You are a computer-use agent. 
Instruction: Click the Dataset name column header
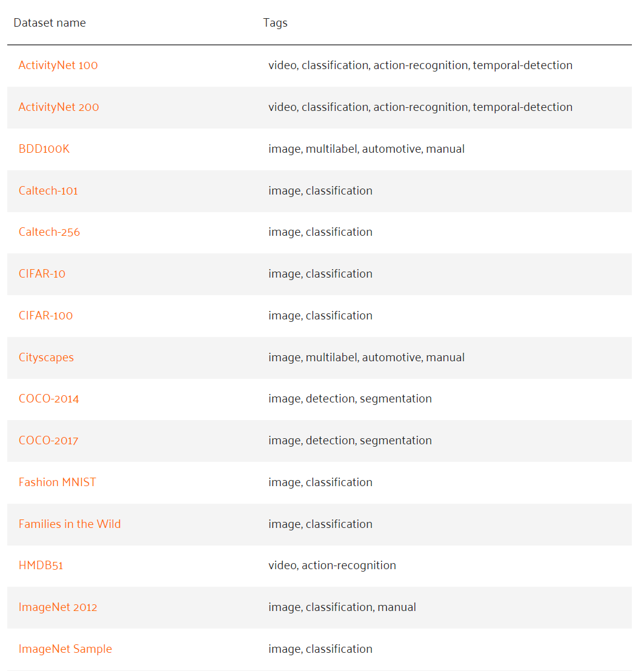click(x=50, y=23)
